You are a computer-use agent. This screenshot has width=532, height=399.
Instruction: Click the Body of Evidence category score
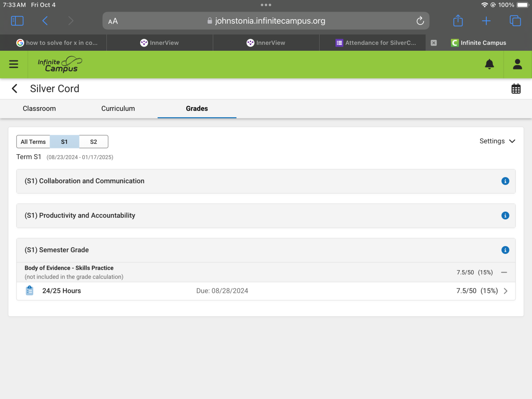pos(475,273)
